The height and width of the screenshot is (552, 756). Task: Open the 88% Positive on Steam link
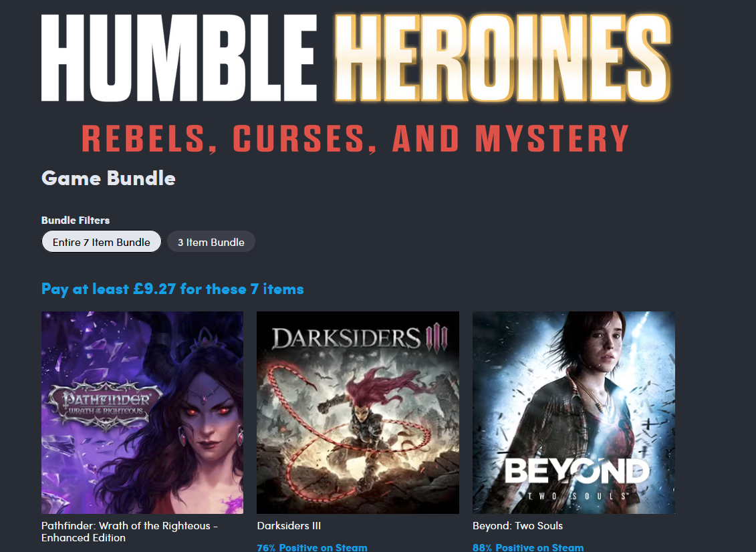pyautogui.click(x=528, y=547)
